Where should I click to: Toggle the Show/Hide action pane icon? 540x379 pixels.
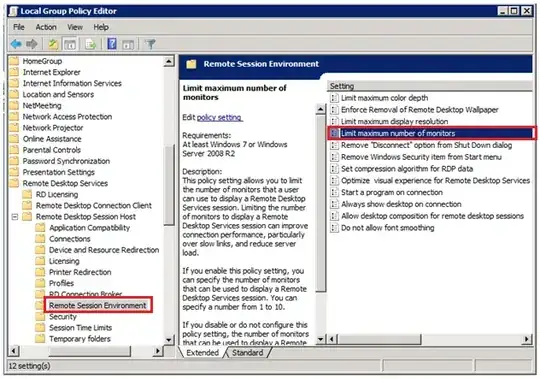coord(128,44)
